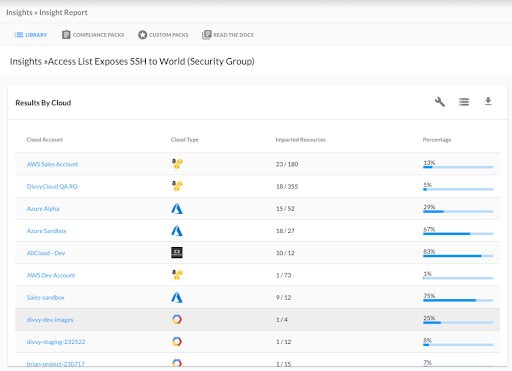The width and height of the screenshot is (512, 371).
Task: Click Azure icon in Sales-sandbox row
Action: tap(177, 297)
